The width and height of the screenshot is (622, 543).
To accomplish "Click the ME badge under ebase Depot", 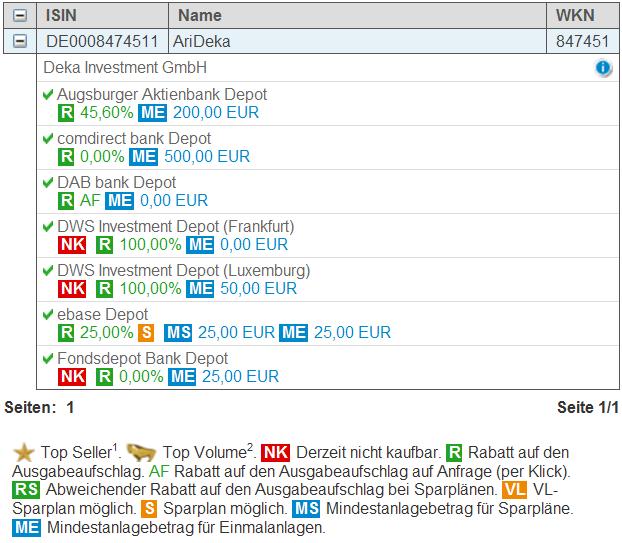I will pyautogui.click(x=293, y=333).
